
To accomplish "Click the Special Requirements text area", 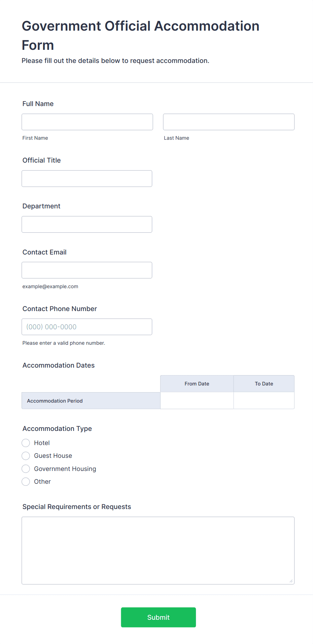I will click(x=158, y=550).
